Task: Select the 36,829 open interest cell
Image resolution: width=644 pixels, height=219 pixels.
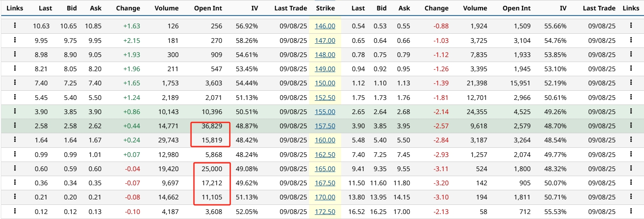Action: pyautogui.click(x=211, y=126)
